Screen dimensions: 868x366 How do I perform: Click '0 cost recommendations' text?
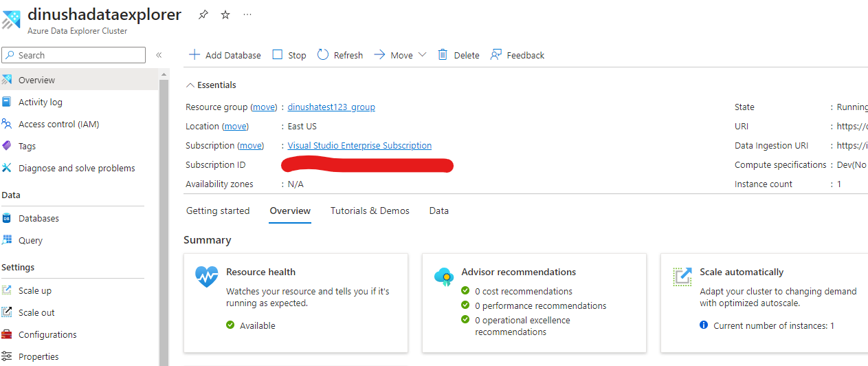[524, 291]
